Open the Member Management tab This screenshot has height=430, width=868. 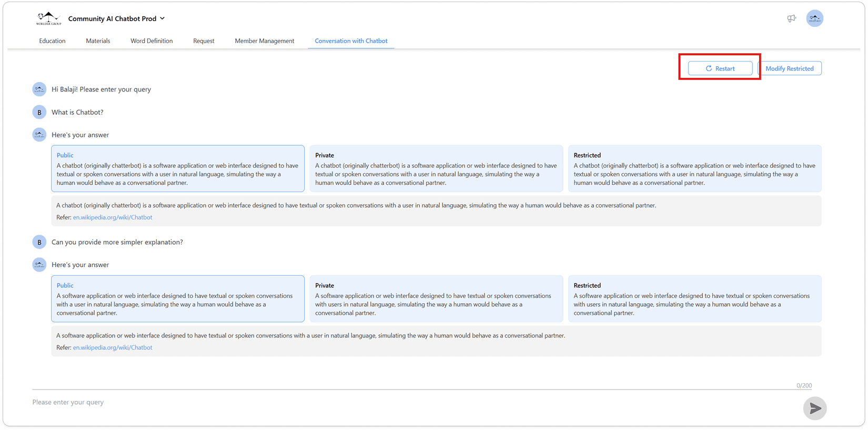(x=264, y=41)
